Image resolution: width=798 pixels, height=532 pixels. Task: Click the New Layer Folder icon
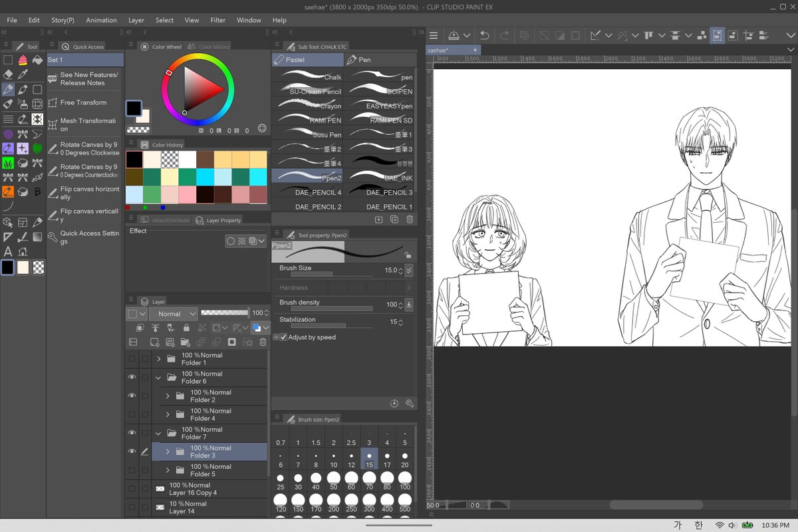coord(185,342)
